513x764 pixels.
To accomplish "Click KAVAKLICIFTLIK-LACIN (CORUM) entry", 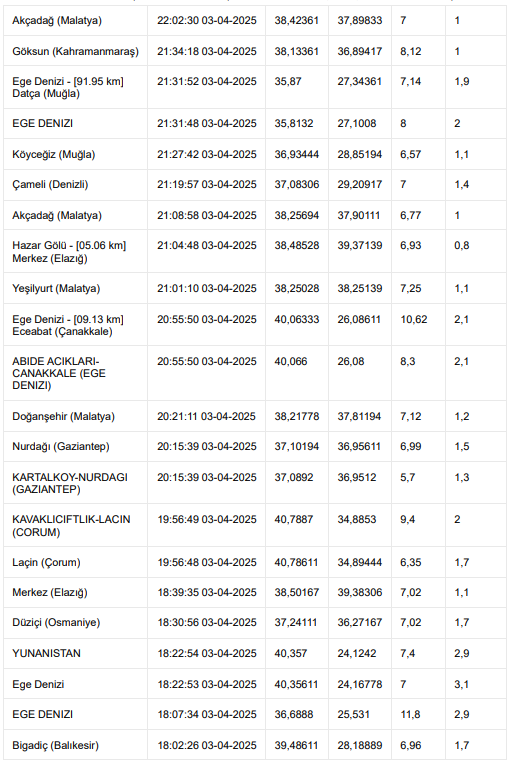I will 75,525.
